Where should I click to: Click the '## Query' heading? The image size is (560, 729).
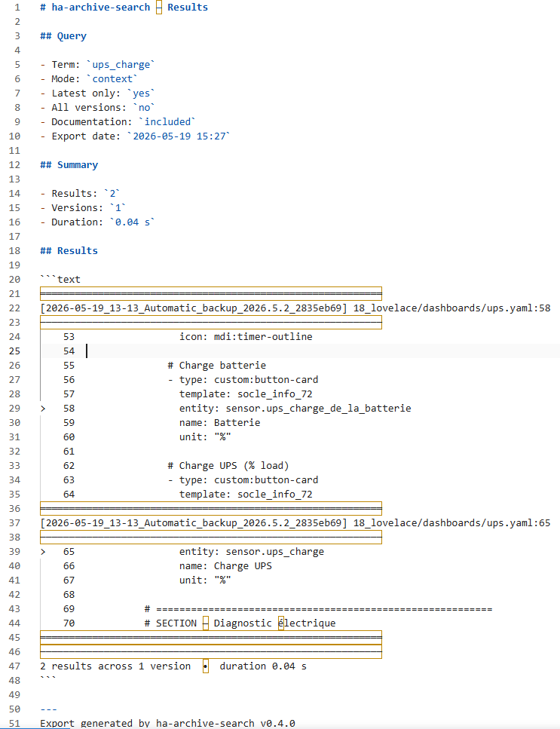tap(63, 36)
